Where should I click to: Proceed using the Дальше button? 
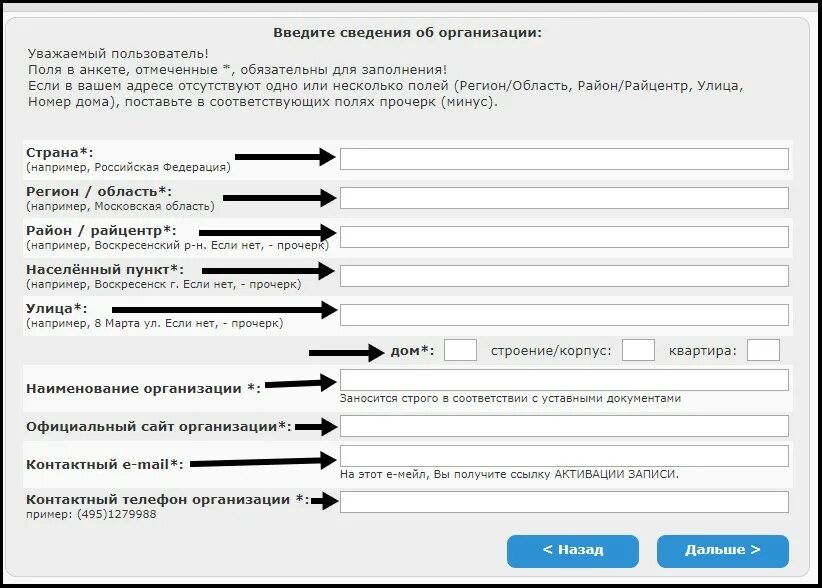(x=722, y=551)
